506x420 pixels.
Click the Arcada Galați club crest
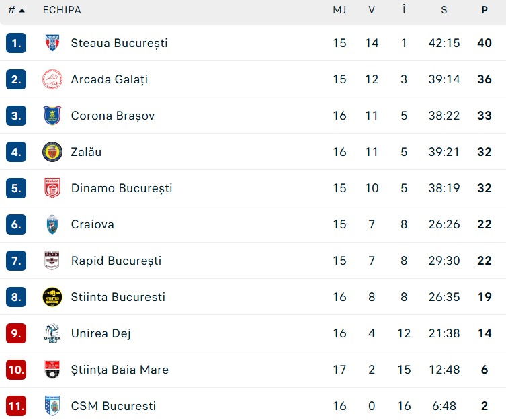coord(52,79)
